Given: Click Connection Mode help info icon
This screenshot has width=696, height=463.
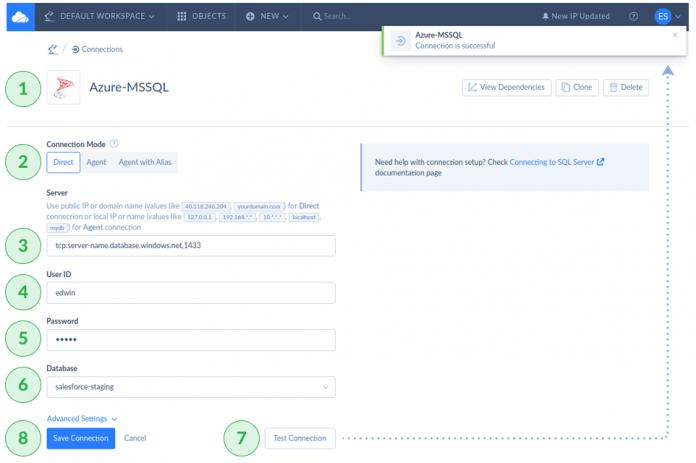Looking at the screenshot, I should point(113,144).
